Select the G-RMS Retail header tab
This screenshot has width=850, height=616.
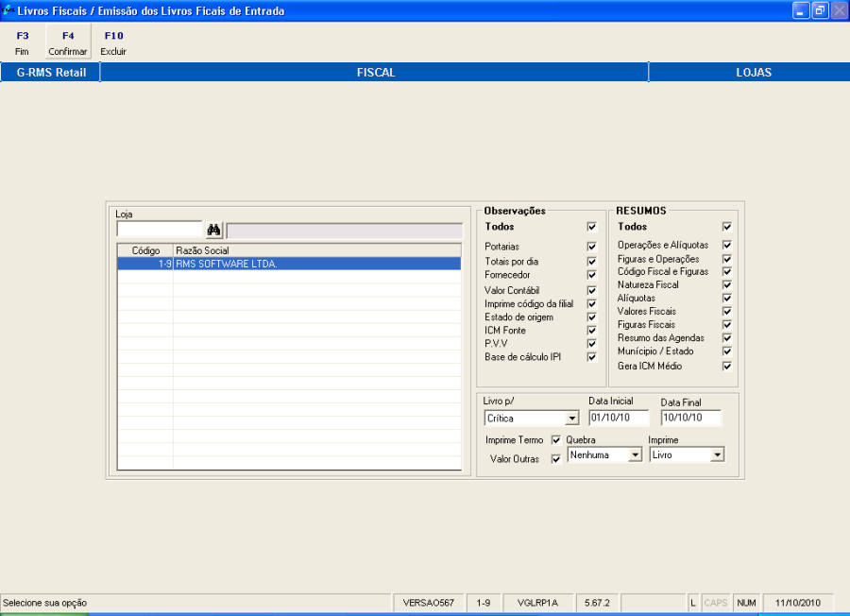pos(51,72)
